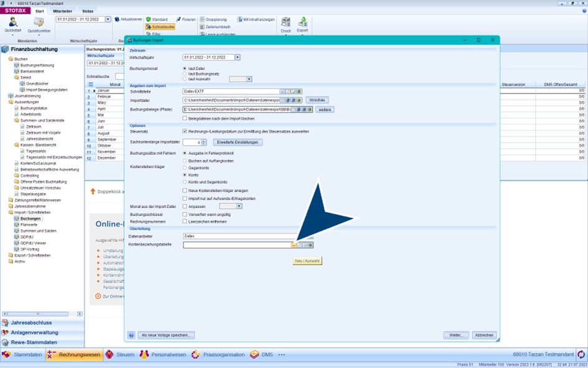Click the Export icon in the ribbon
Viewport: 588px width, 368px height.
click(302, 24)
